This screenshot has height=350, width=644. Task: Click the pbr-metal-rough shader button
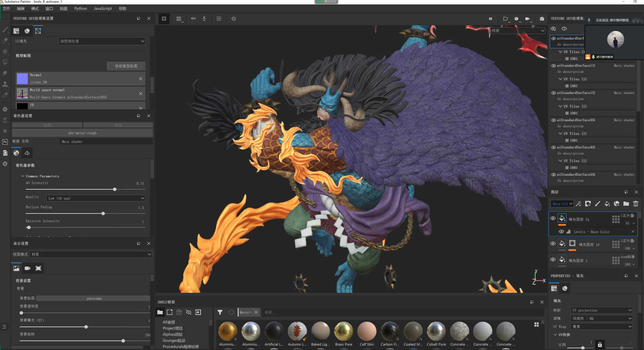82,133
